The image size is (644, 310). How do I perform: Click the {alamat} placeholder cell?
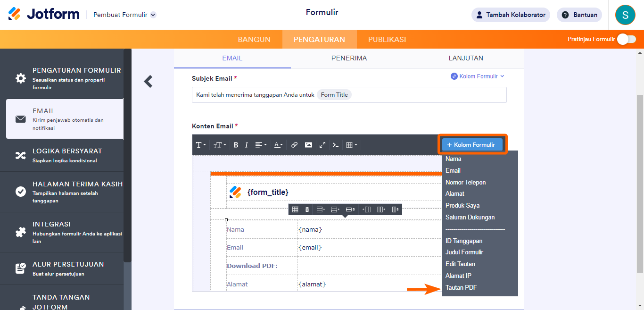coord(312,284)
